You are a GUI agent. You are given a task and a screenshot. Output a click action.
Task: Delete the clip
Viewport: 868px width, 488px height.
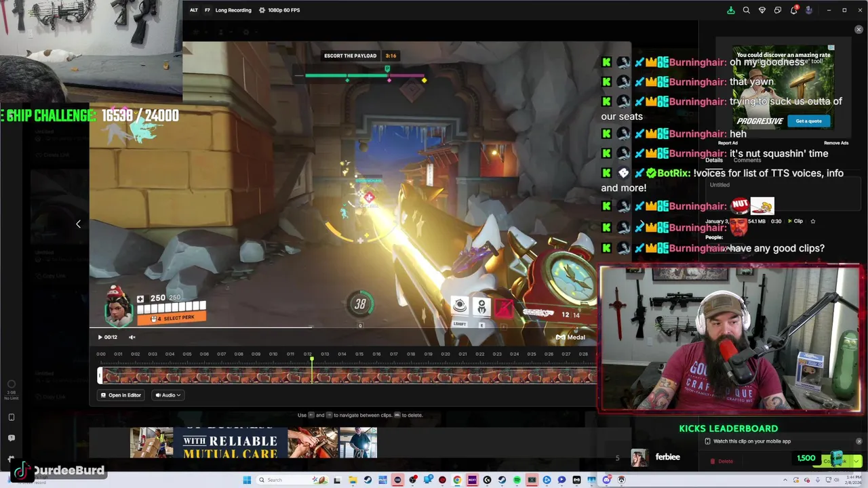722,462
